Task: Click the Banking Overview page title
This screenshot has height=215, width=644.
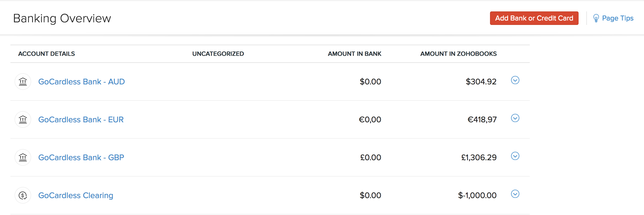Action: click(62, 18)
